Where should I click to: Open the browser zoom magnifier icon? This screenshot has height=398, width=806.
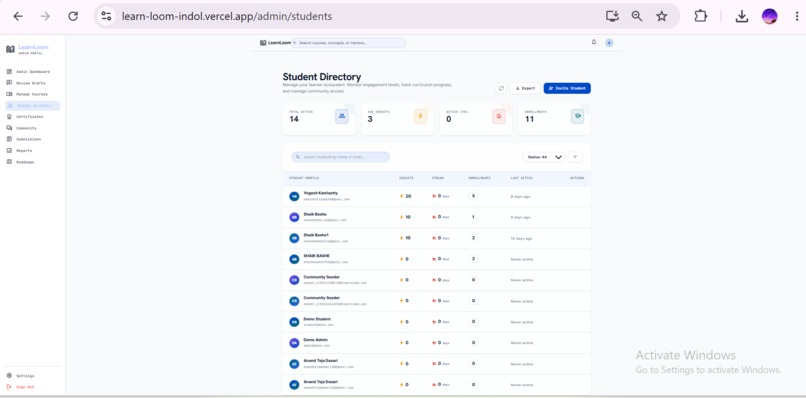point(637,16)
